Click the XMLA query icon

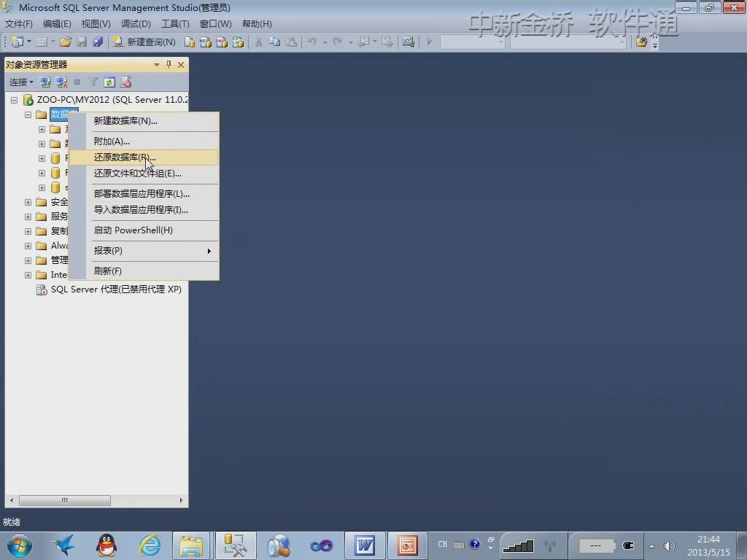click(x=238, y=42)
